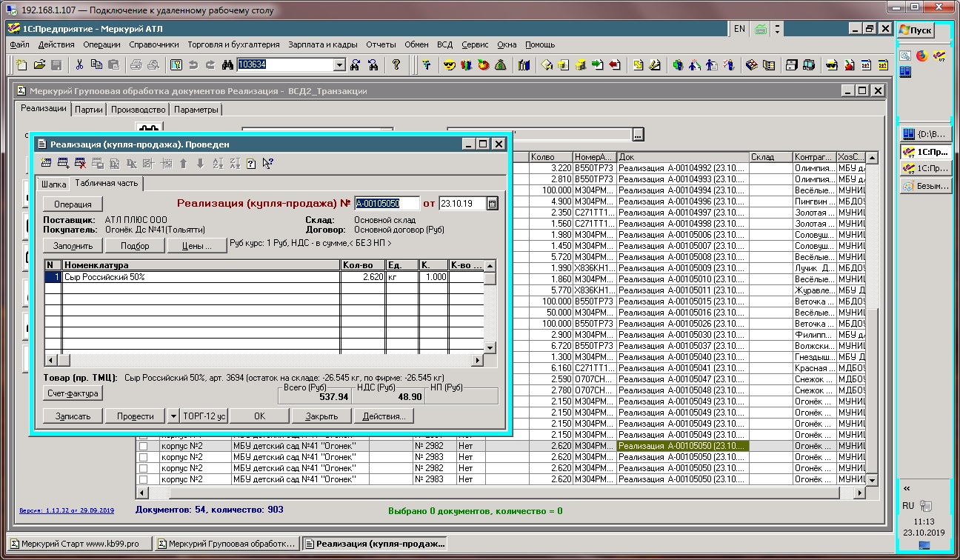The width and height of the screenshot is (960, 560).
Task: Click the Записать button
Action: click(x=73, y=416)
